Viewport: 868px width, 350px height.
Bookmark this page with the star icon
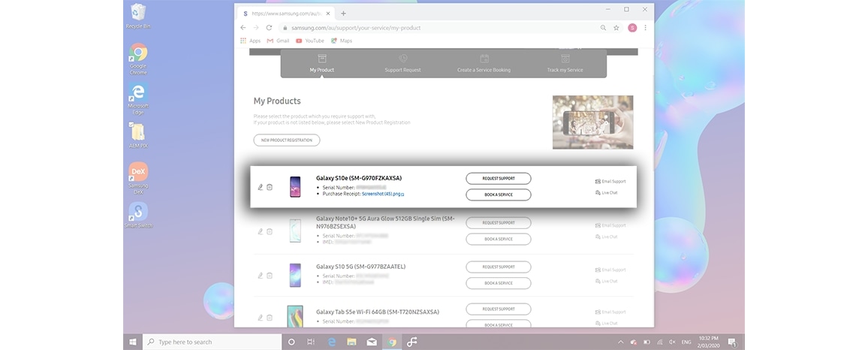pos(616,28)
